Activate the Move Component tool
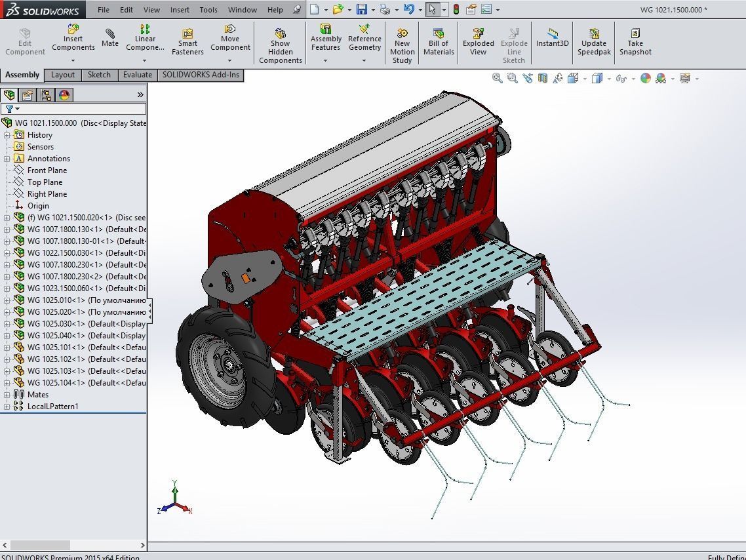This screenshot has height=560, width=746. pyautogui.click(x=230, y=37)
